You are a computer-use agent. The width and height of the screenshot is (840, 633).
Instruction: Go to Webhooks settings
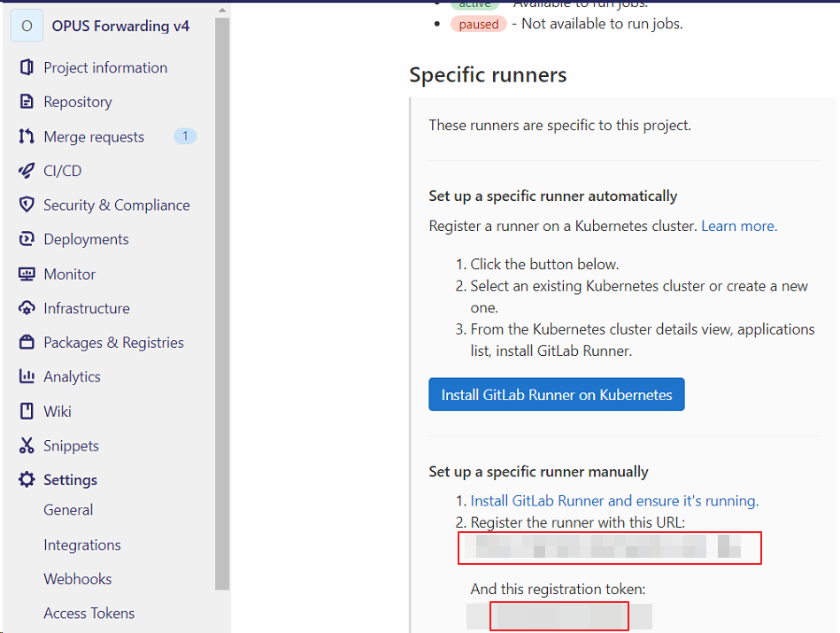(78, 579)
